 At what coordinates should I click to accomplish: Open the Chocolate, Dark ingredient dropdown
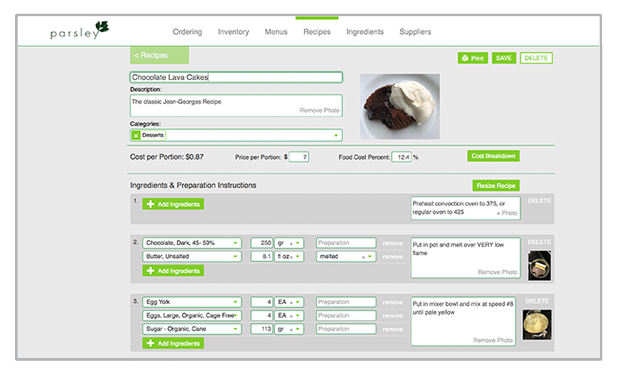(235, 243)
